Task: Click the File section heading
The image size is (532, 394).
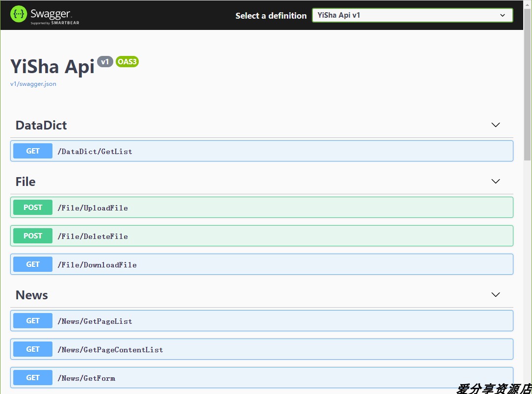Action: pyautogui.click(x=25, y=182)
